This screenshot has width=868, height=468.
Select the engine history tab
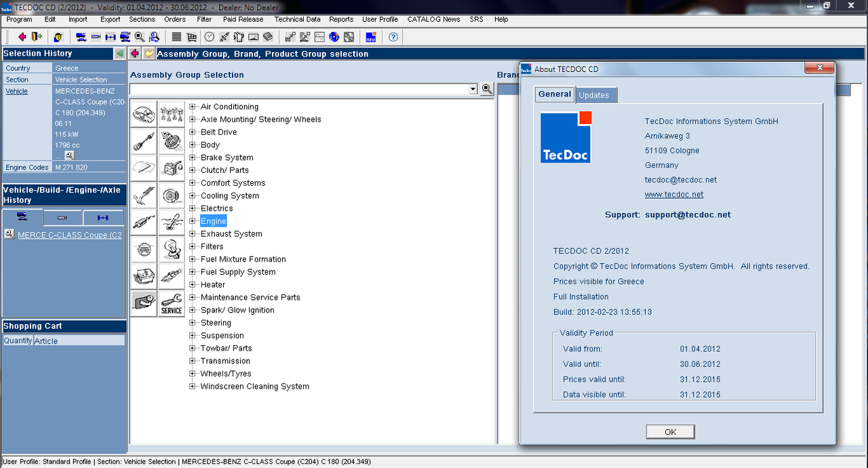(63, 217)
